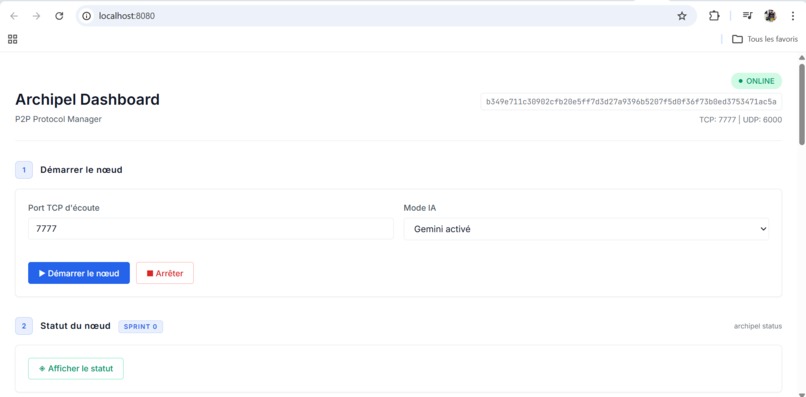Click the Port TCP d'écoute field with 7777
Viewport: 806px width, 397px height.
[x=211, y=229]
